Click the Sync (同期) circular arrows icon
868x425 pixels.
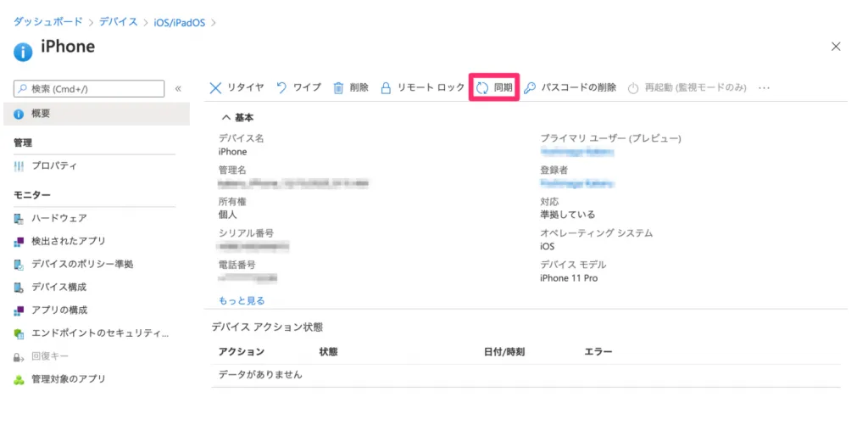482,87
